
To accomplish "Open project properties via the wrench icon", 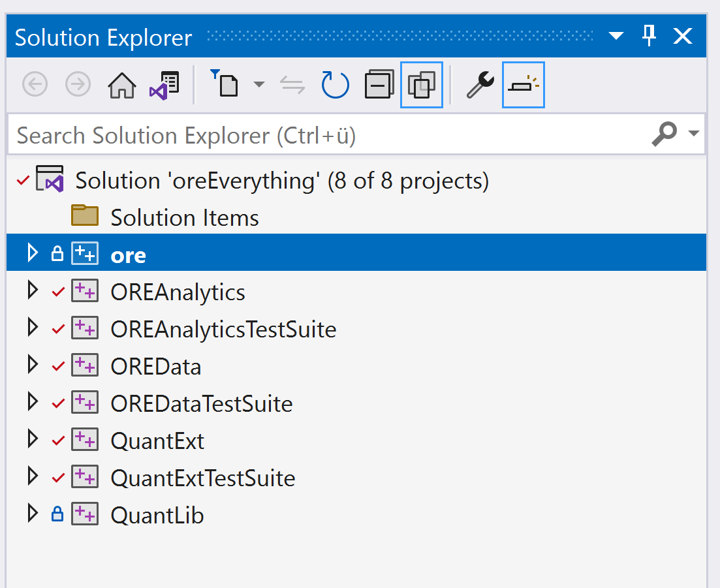I will click(x=480, y=84).
